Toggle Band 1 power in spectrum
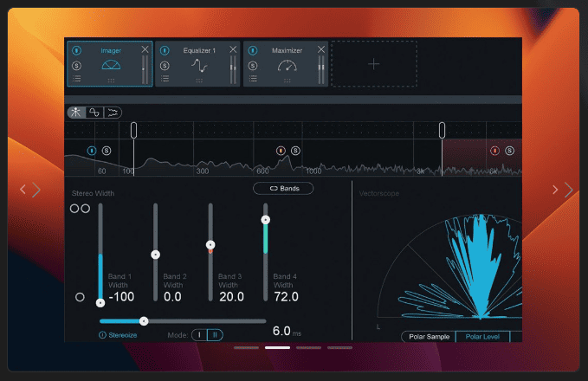Image resolution: width=588 pixels, height=381 pixels. (92, 151)
